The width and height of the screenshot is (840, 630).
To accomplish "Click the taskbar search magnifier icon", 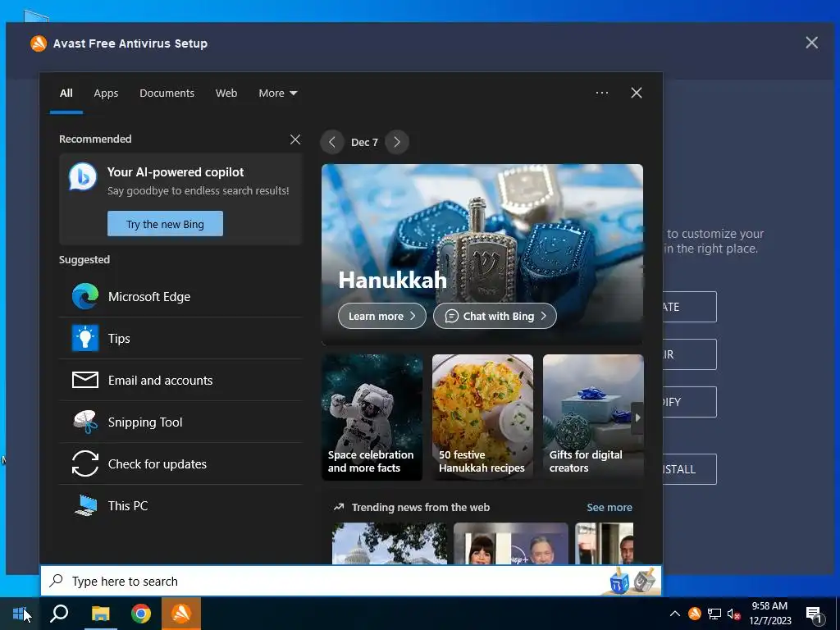I will pos(59,614).
